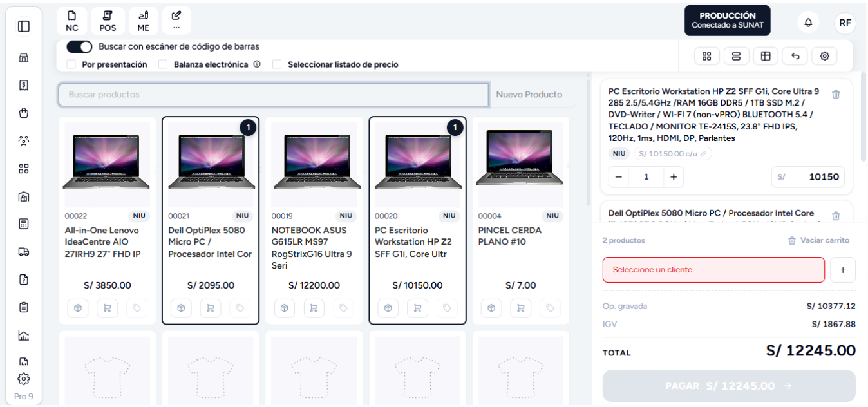Check the Por presentación checkbox
868x407 pixels.
click(71, 64)
